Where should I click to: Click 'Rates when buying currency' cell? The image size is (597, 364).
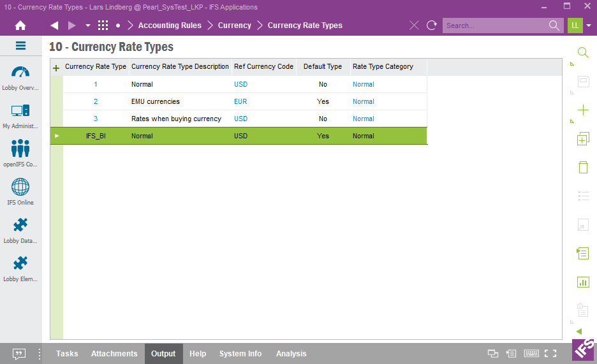point(180,119)
